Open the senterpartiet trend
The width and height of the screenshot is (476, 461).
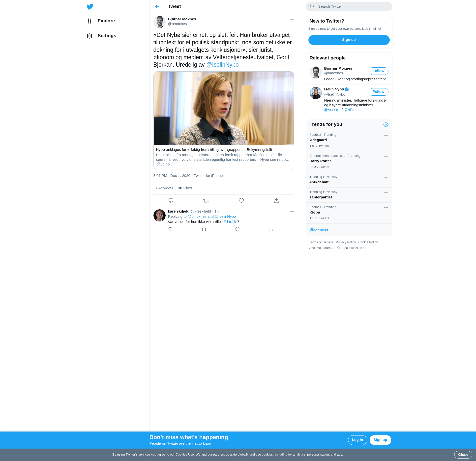349,195
